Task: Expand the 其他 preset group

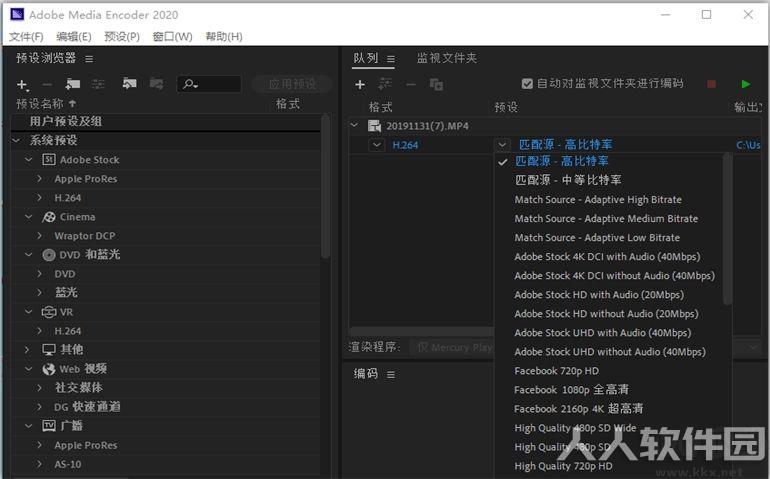Action: tap(27, 350)
